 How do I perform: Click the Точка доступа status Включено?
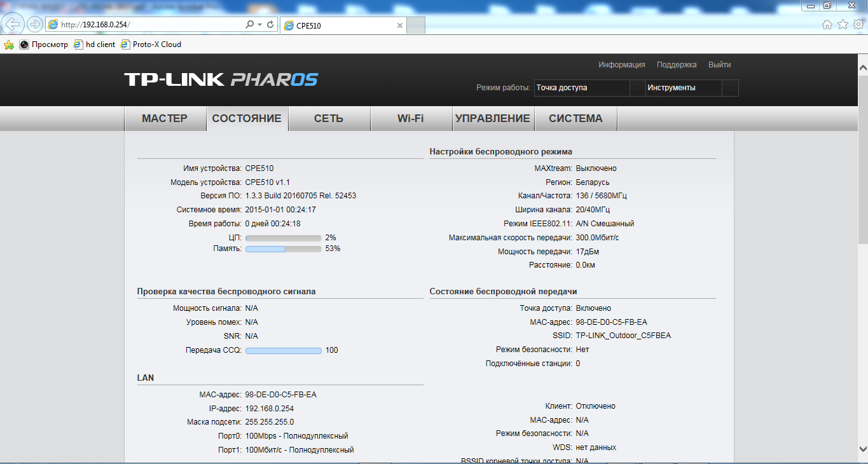click(593, 308)
